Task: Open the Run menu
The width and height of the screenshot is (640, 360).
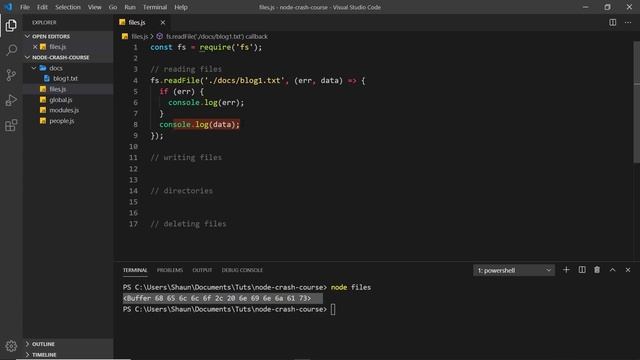Action: [130, 7]
